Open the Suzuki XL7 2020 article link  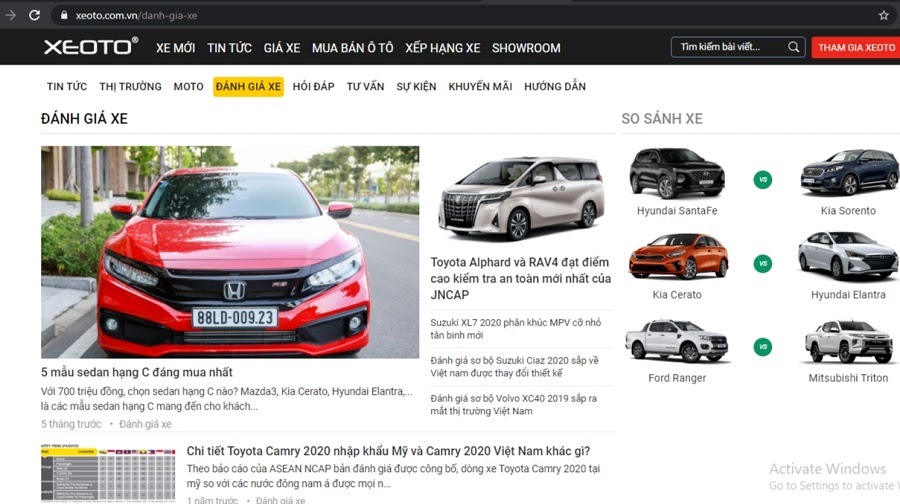point(516,329)
